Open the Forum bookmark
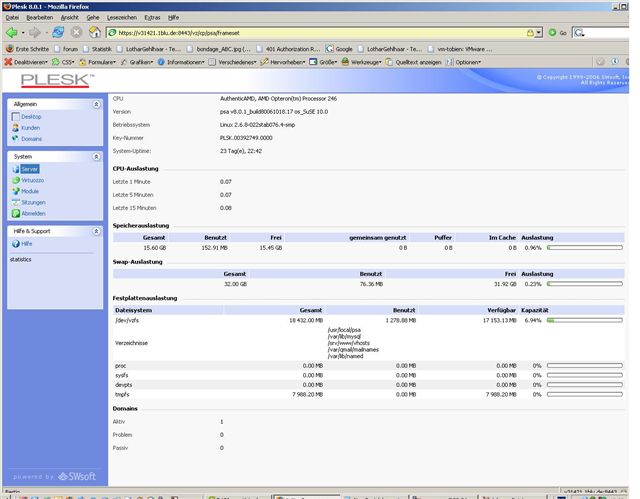Image resolution: width=640 pixels, height=499 pixels. point(66,49)
